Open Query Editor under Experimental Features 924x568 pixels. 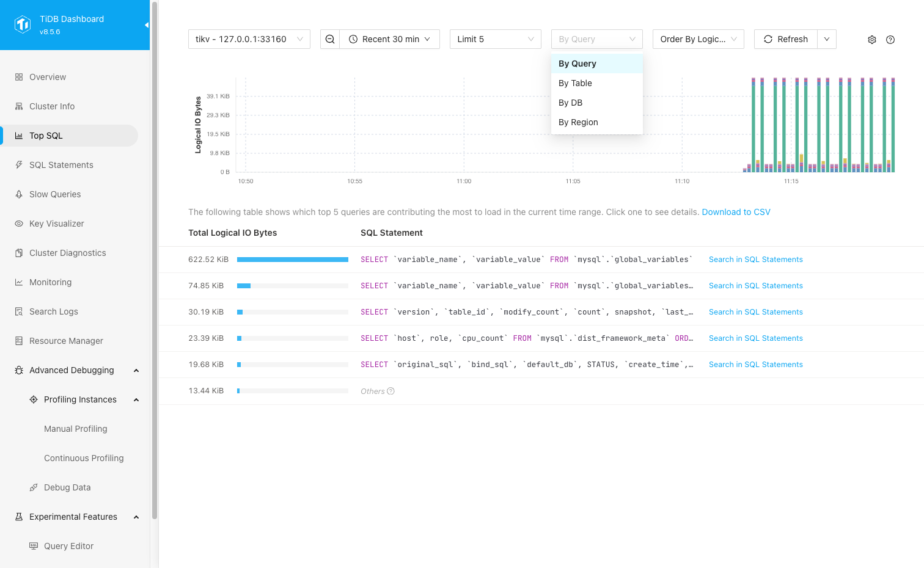click(69, 545)
